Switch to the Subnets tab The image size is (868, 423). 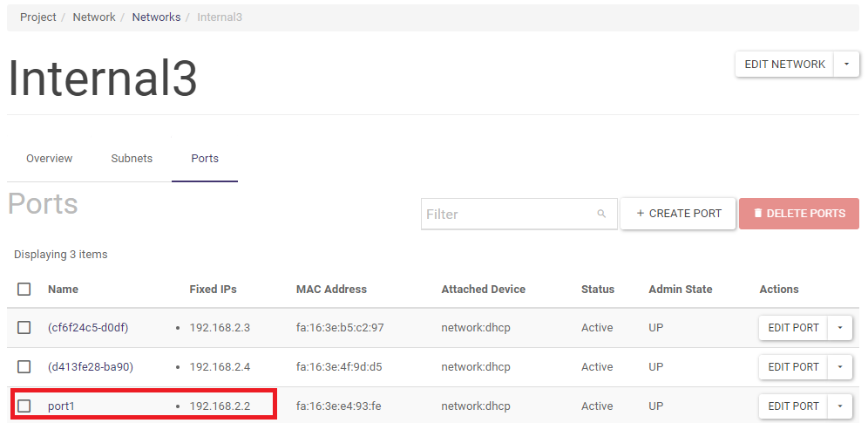[132, 159]
